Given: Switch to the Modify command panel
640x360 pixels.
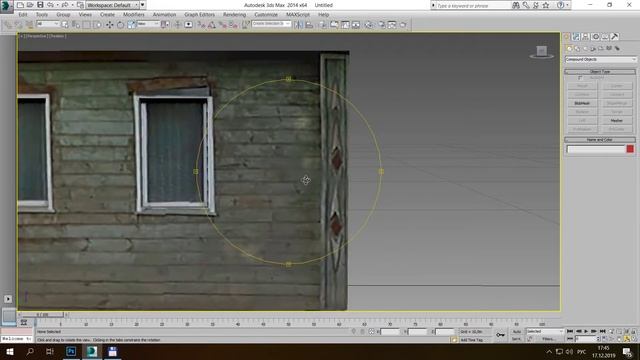Looking at the screenshot, I should pos(576,37).
